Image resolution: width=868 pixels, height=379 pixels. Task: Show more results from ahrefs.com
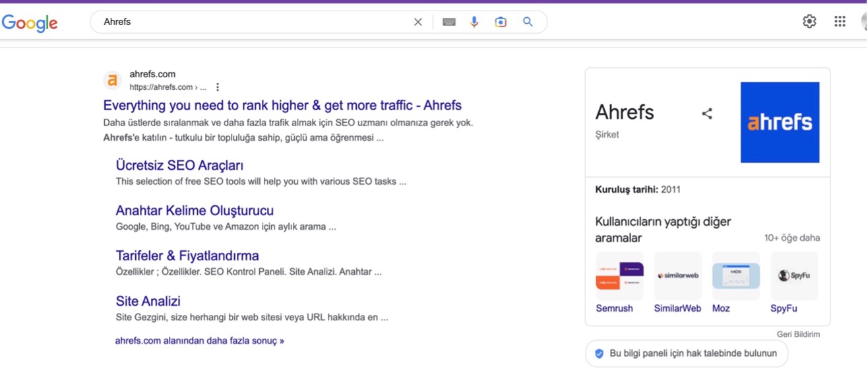[199, 341]
